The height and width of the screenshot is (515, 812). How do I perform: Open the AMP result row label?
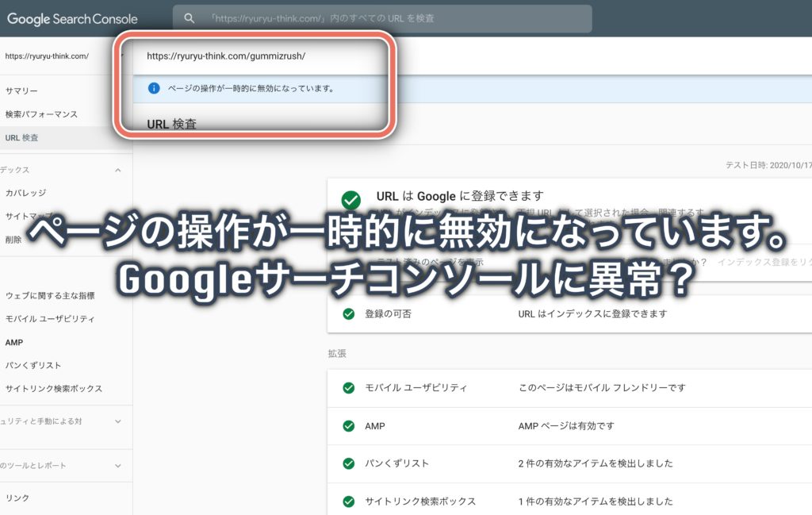tap(375, 426)
